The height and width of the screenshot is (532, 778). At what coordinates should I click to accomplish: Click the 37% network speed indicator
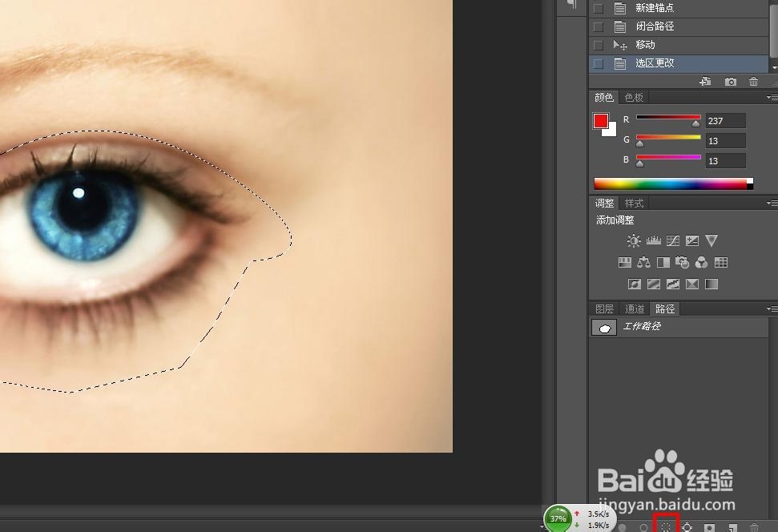(559, 519)
